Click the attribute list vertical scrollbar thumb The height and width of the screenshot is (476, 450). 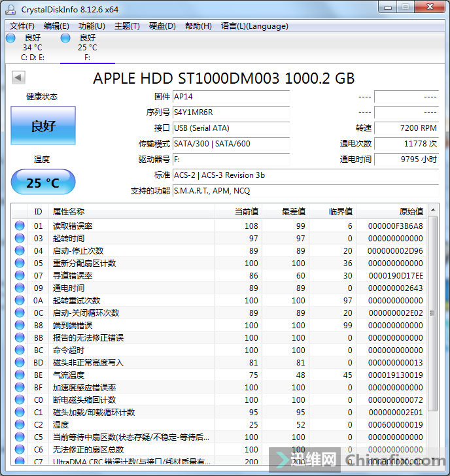coord(433,313)
